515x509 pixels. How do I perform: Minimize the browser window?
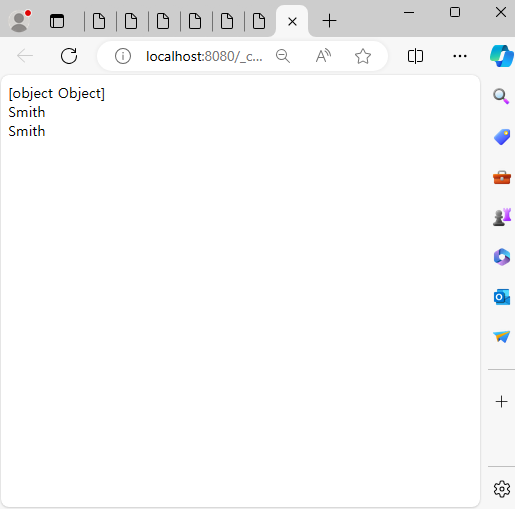pyautogui.click(x=409, y=12)
